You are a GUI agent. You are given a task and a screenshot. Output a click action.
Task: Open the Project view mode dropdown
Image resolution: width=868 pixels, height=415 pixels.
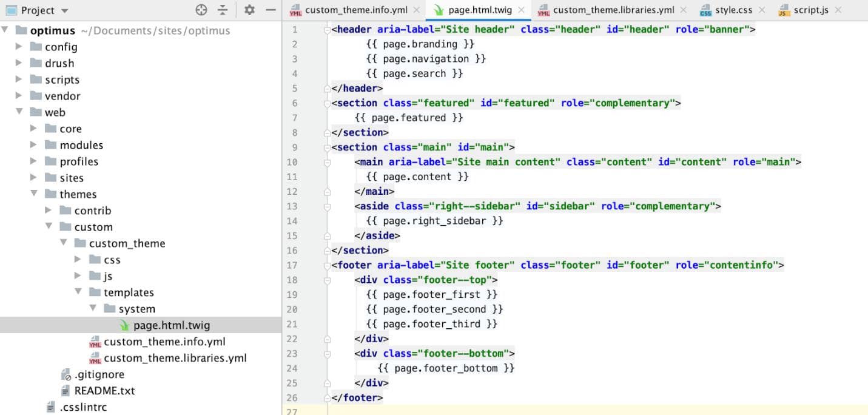point(65,10)
